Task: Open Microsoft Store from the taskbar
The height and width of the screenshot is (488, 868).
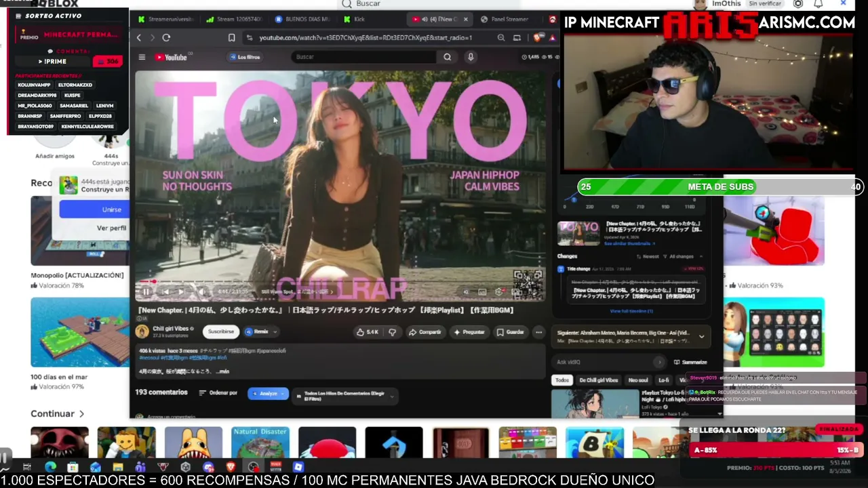Action: tap(73, 467)
